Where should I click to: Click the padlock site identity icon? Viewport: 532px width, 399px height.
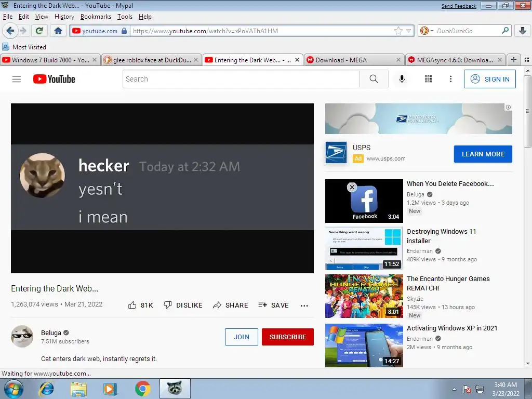(x=124, y=31)
